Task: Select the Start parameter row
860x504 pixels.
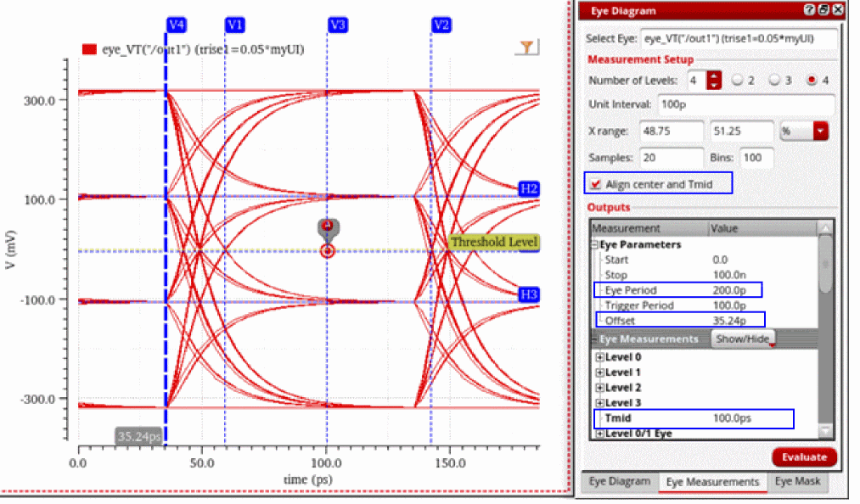Action: (705, 260)
